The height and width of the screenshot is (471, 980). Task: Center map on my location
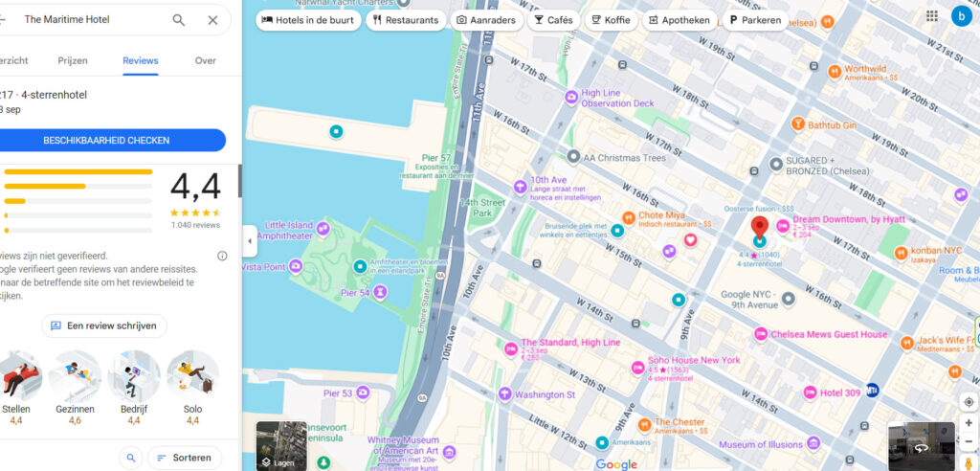click(x=969, y=402)
